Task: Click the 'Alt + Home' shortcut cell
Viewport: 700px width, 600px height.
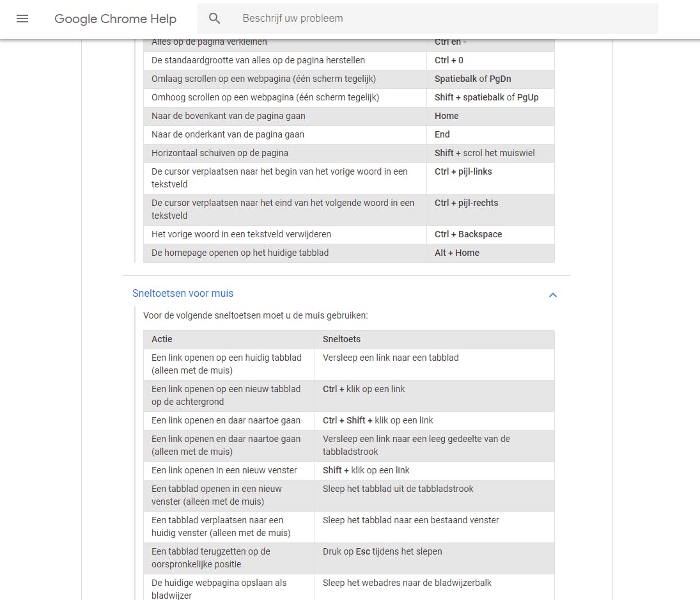Action: pos(457,253)
